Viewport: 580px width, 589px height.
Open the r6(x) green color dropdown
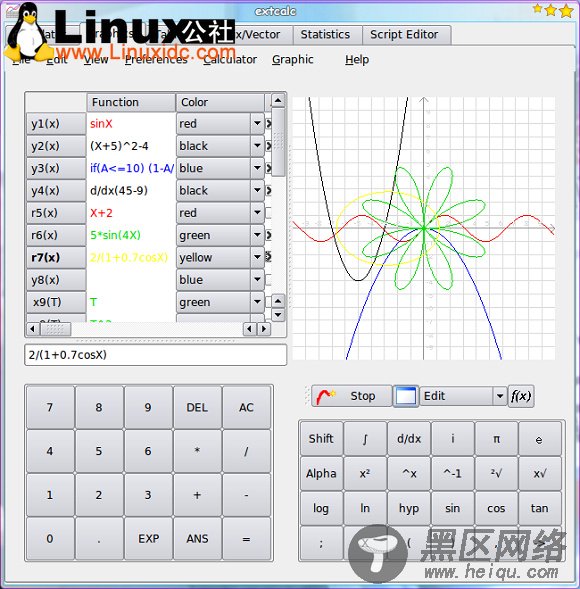[221, 235]
